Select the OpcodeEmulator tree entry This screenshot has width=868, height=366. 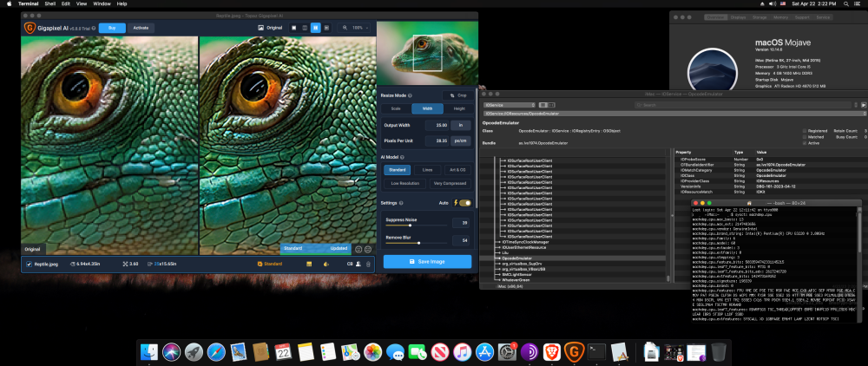click(518, 258)
